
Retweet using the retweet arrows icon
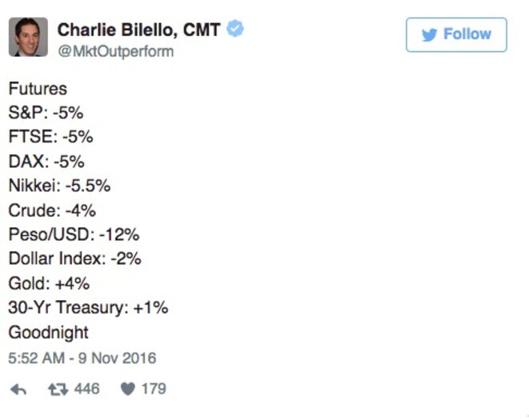(x=58, y=390)
